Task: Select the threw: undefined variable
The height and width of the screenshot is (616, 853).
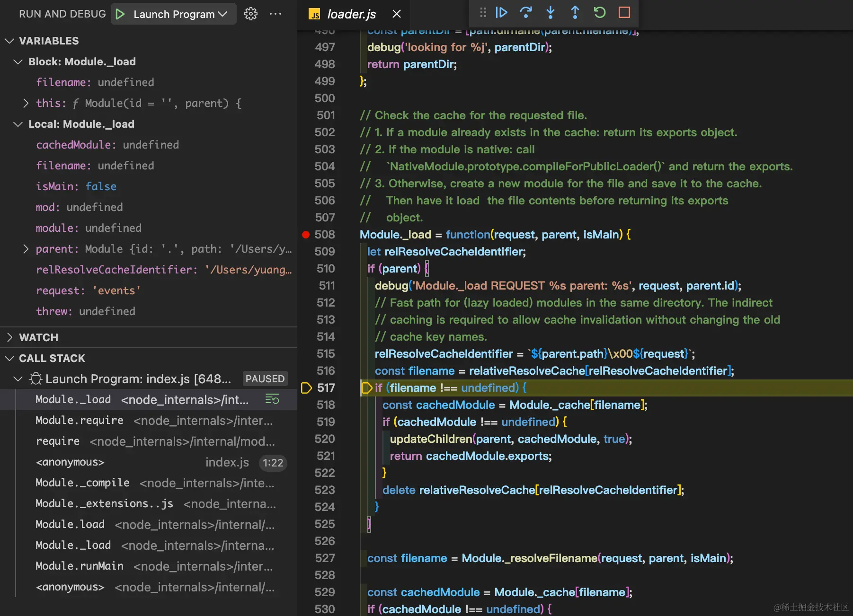Action: coord(149,311)
